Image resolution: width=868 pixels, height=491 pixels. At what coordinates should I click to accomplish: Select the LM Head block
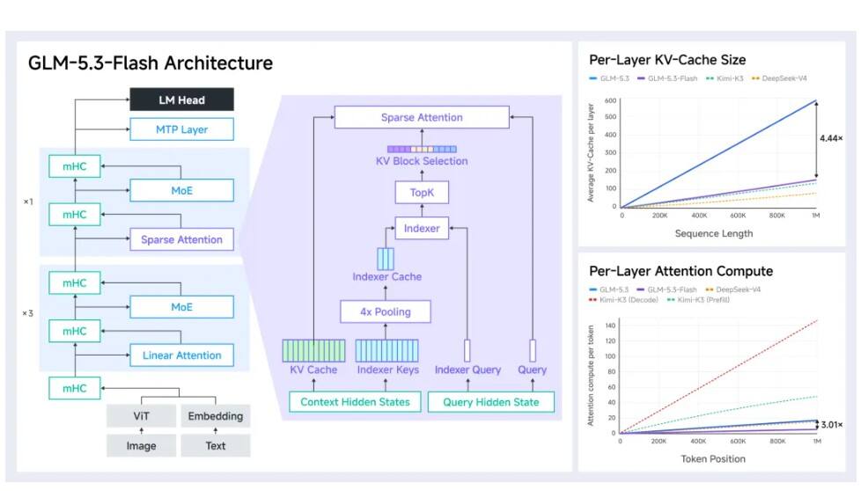(x=181, y=99)
